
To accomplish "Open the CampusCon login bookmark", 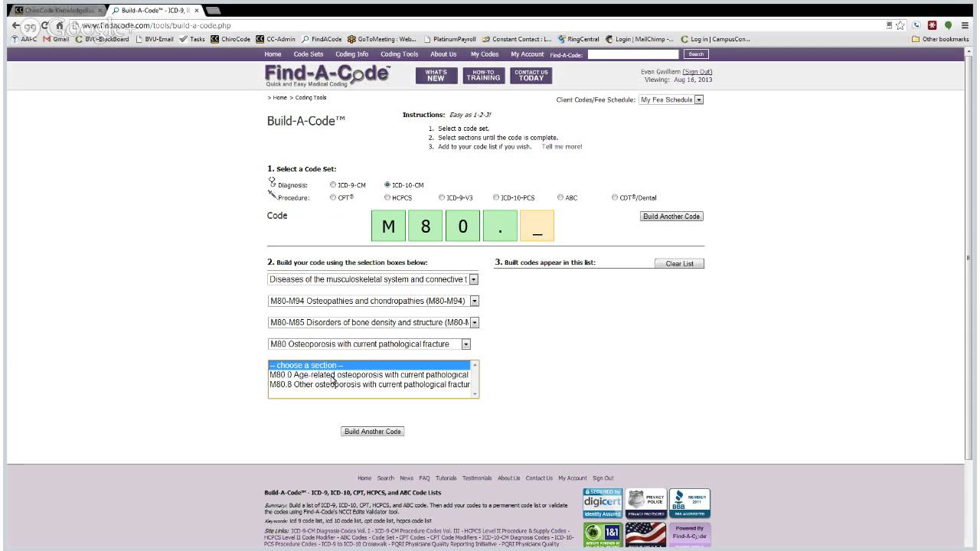I will 715,39.
